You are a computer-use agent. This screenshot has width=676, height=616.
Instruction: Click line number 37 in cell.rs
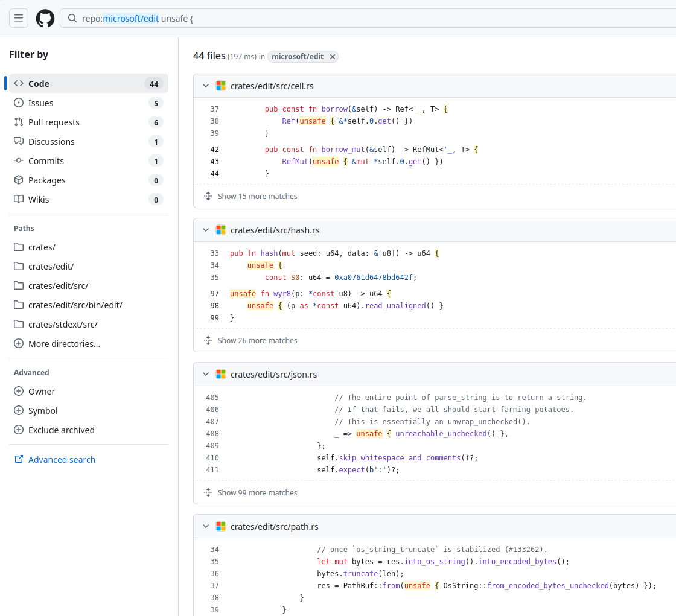point(215,109)
